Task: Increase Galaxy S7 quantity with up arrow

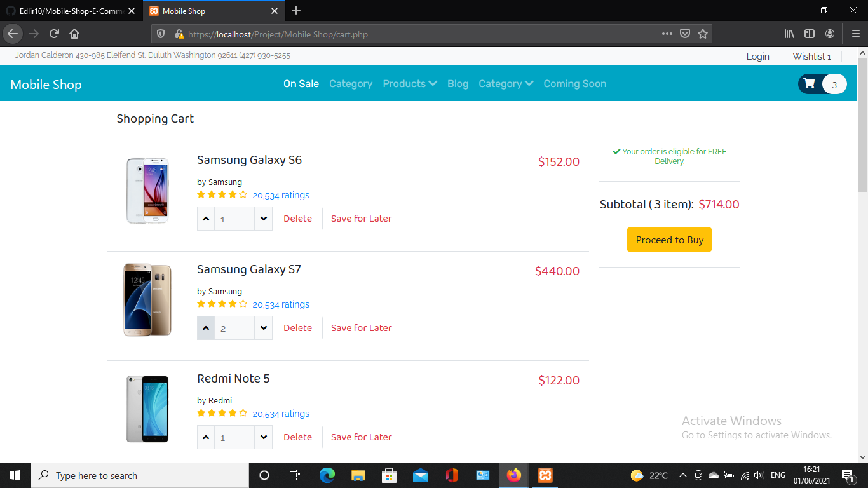Action: click(205, 327)
